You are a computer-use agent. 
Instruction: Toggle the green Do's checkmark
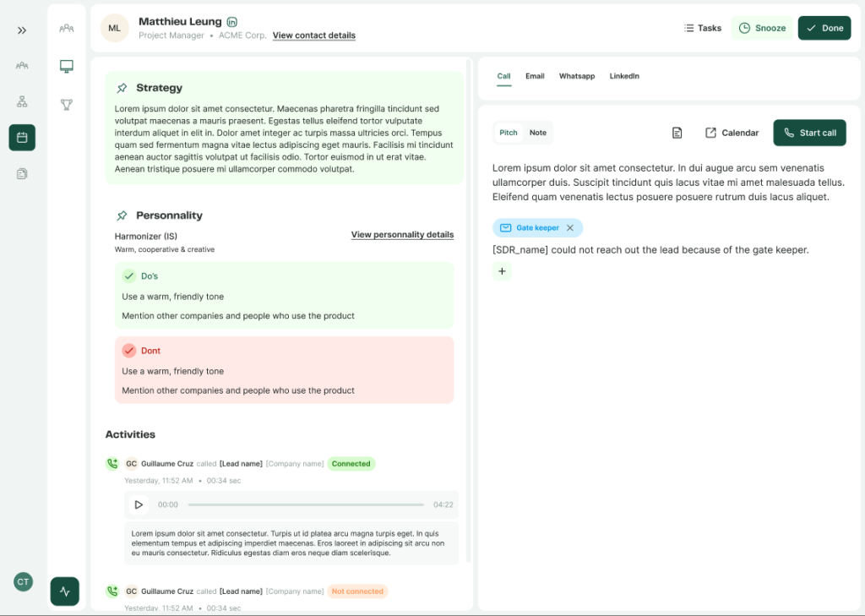(129, 275)
